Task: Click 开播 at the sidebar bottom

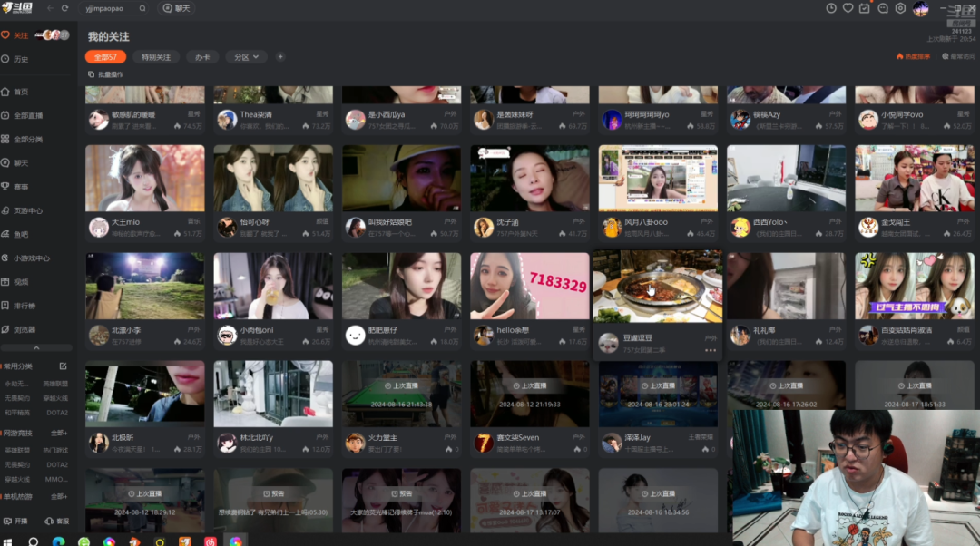Action: click(x=15, y=521)
